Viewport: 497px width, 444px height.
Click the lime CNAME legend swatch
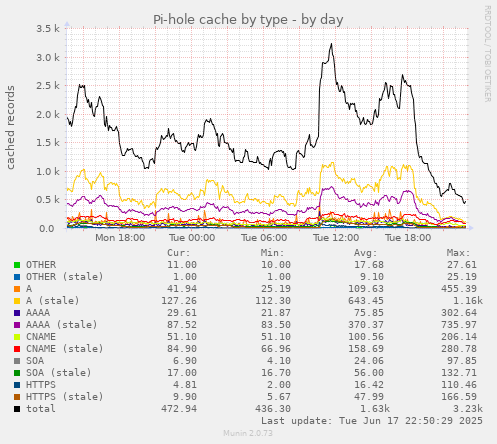pyautogui.click(x=17, y=337)
